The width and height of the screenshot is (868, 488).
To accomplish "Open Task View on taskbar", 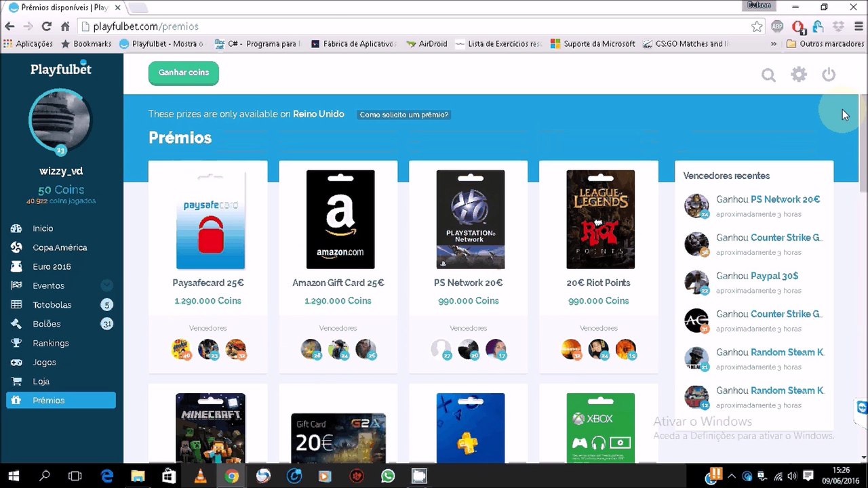I will (75, 476).
